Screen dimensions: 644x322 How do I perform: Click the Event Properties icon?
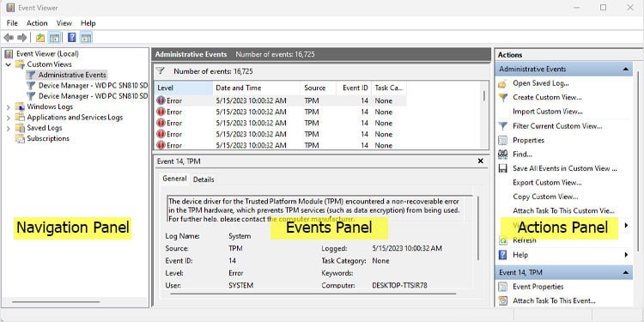coord(502,287)
